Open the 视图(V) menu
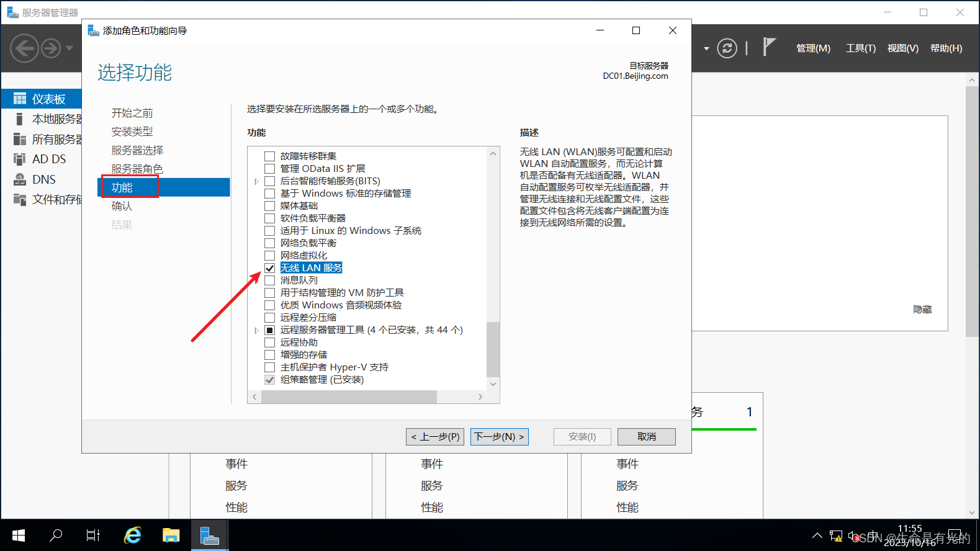 pyautogui.click(x=902, y=48)
